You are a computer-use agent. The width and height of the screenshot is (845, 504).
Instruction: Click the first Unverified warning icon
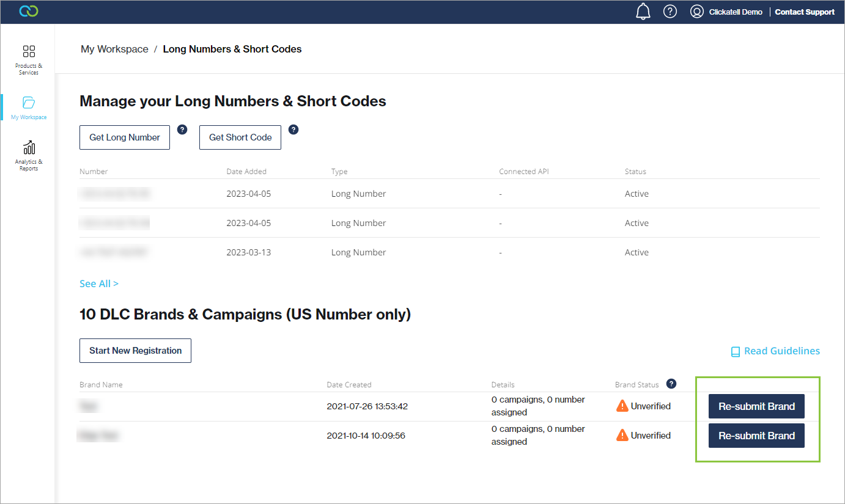(x=622, y=406)
